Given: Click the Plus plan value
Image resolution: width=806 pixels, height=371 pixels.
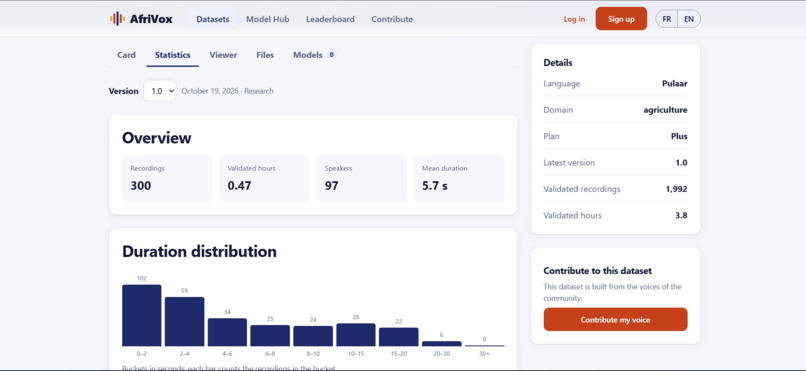Looking at the screenshot, I should click(x=679, y=136).
